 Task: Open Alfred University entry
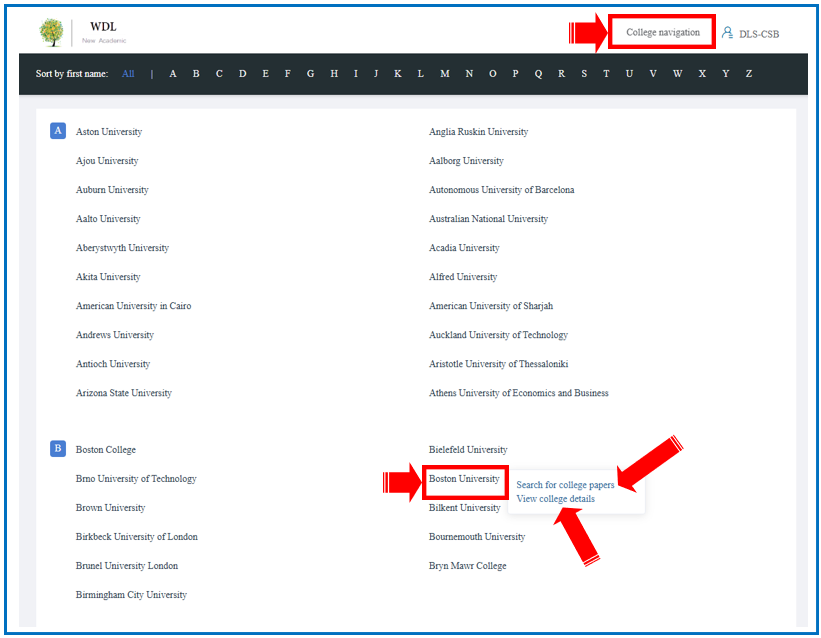point(463,277)
